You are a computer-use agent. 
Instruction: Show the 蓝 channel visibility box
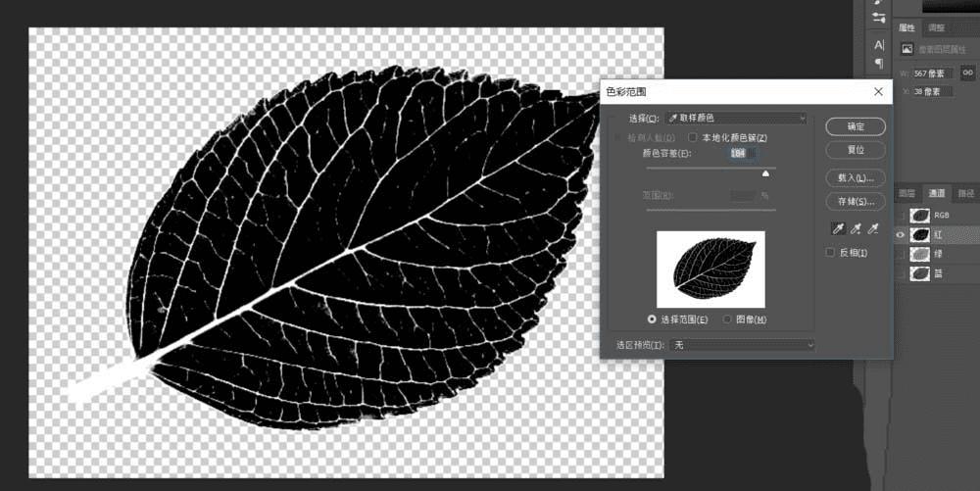tap(901, 273)
